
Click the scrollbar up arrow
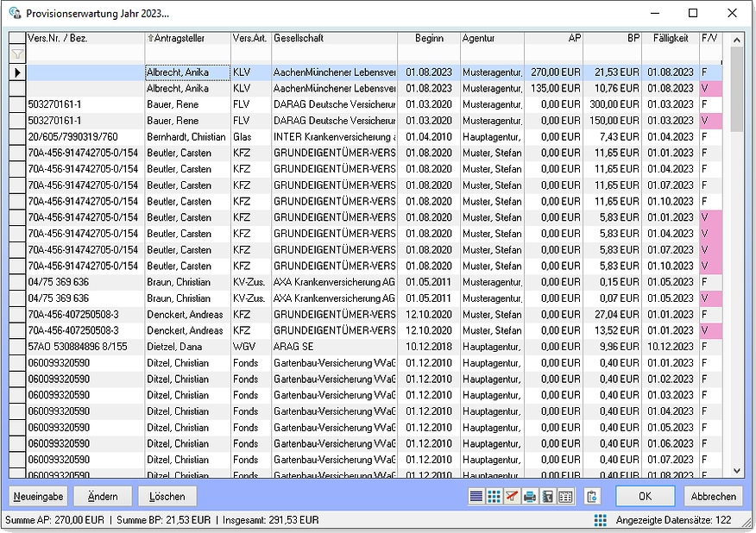point(736,40)
